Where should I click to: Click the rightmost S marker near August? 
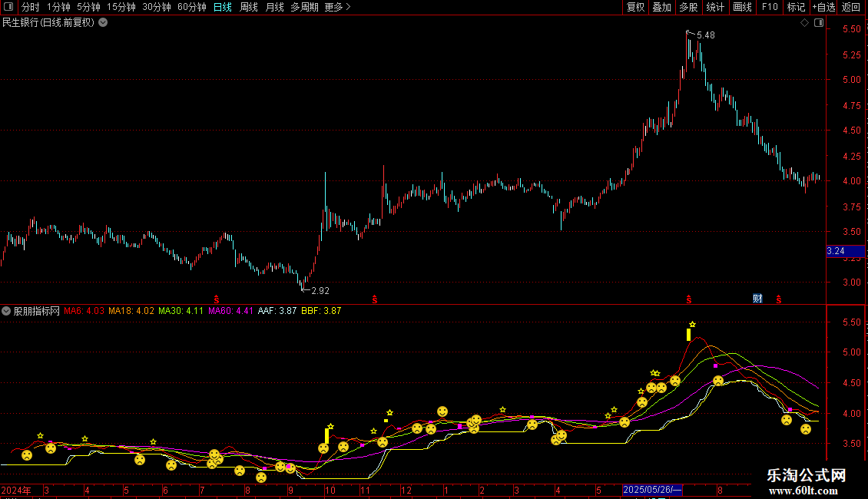point(779,299)
